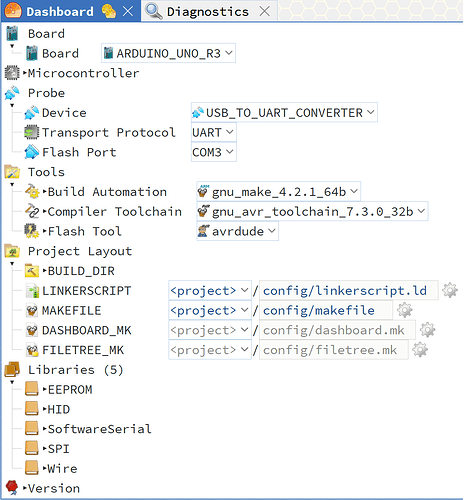Open the FILETREE_MK <project> root dropdown
This screenshot has height=500, width=466.
coord(210,350)
